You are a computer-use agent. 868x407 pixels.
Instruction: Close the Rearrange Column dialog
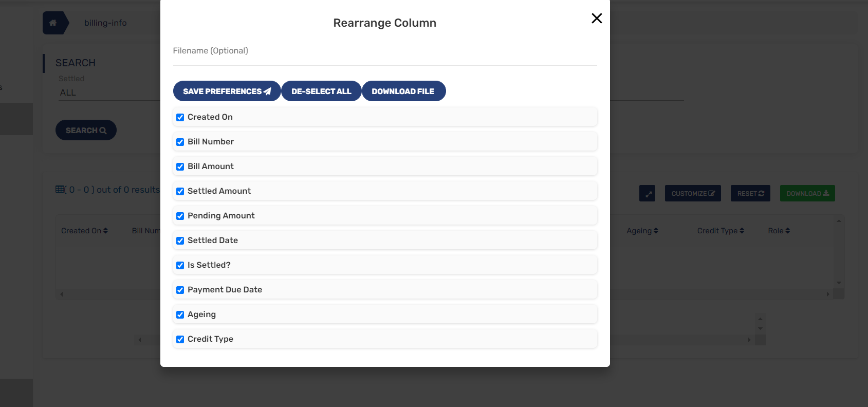point(596,18)
